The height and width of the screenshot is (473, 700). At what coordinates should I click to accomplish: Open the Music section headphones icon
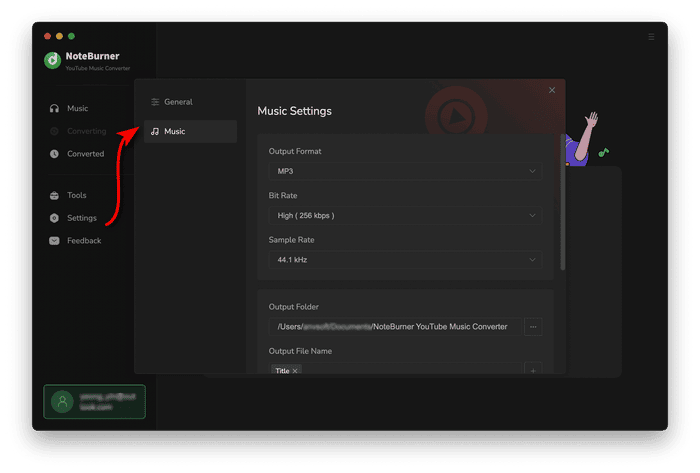pos(55,108)
